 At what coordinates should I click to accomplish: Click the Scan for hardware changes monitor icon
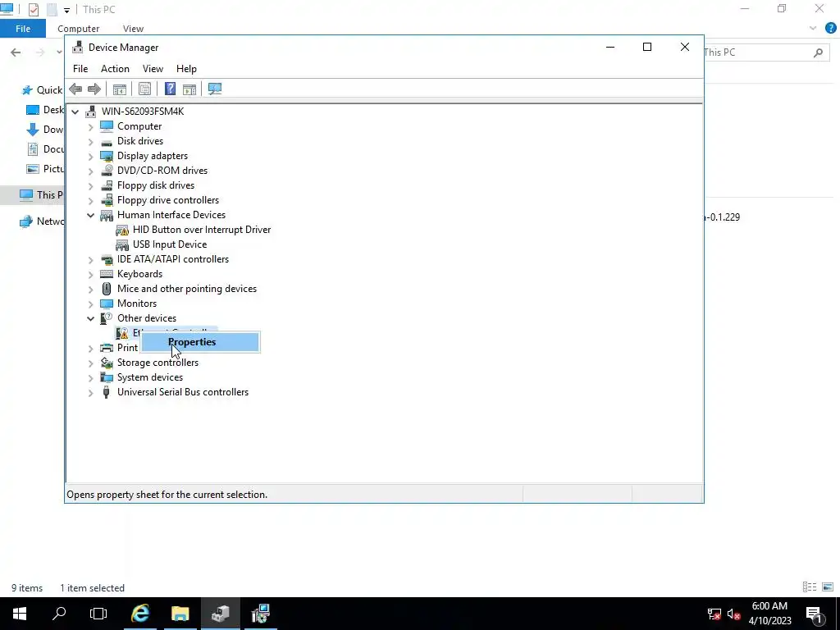pyautogui.click(x=215, y=89)
